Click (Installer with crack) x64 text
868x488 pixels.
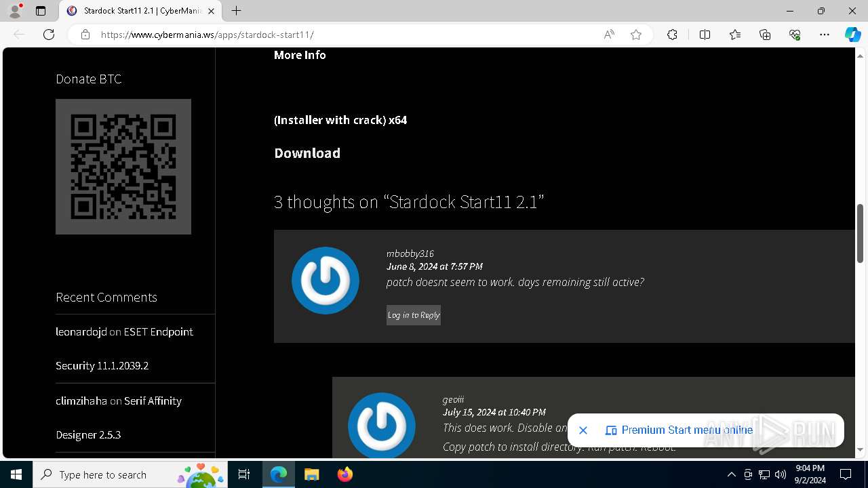click(340, 120)
